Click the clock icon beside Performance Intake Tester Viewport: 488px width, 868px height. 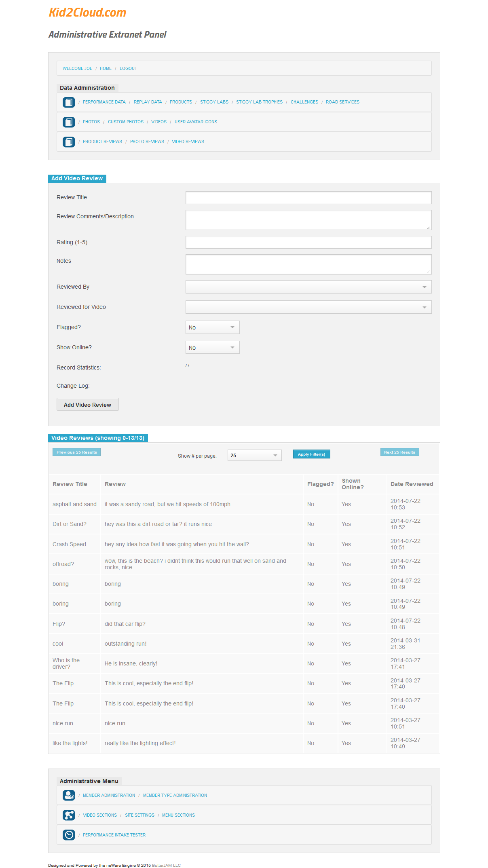pyautogui.click(x=69, y=835)
